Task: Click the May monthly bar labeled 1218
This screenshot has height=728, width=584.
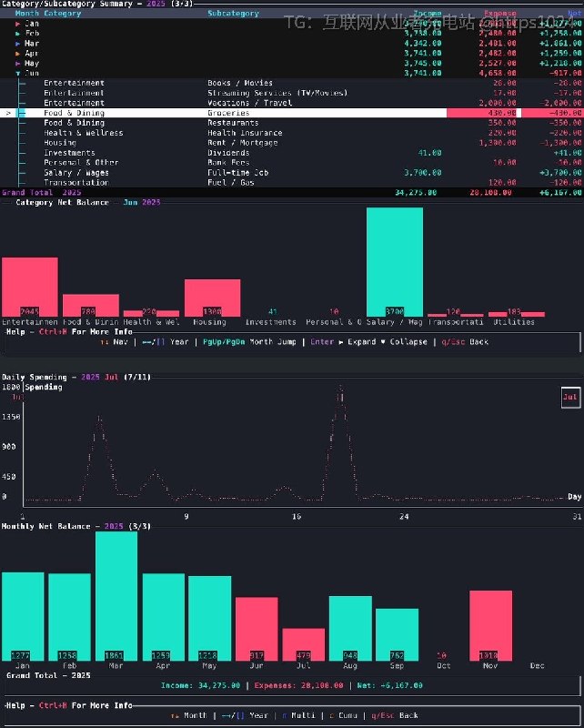Action: click(x=210, y=619)
